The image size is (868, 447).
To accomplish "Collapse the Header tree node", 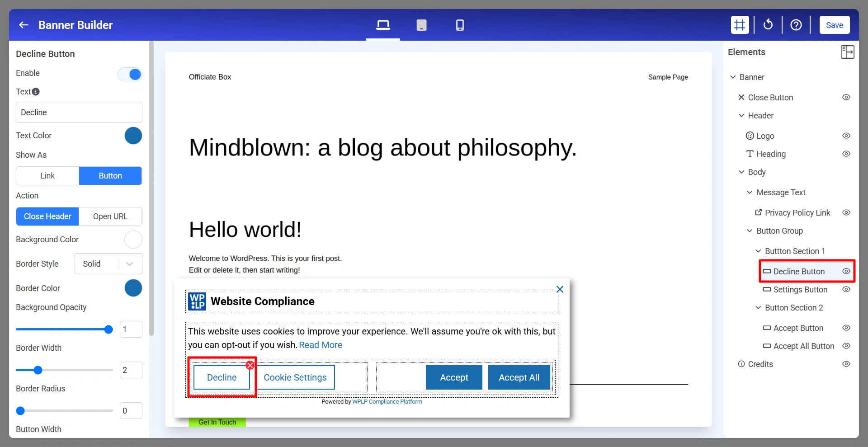I will pyautogui.click(x=741, y=116).
